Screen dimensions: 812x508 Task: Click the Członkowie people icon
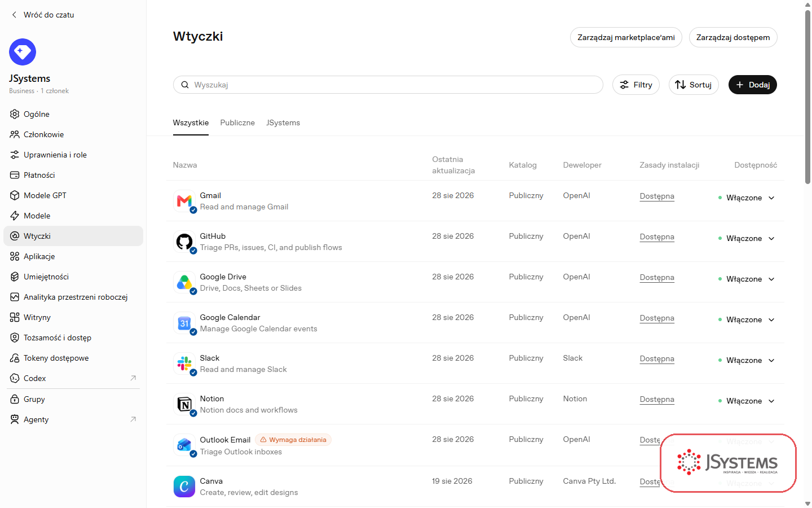pyautogui.click(x=15, y=134)
